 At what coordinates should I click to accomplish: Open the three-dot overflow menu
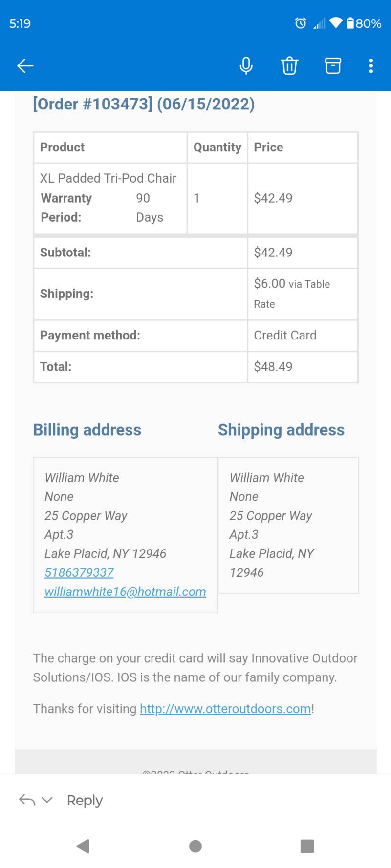tap(371, 65)
